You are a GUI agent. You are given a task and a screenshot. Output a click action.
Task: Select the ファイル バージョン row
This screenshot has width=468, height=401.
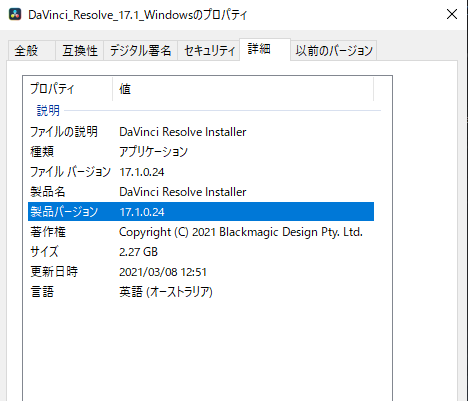pos(201,172)
